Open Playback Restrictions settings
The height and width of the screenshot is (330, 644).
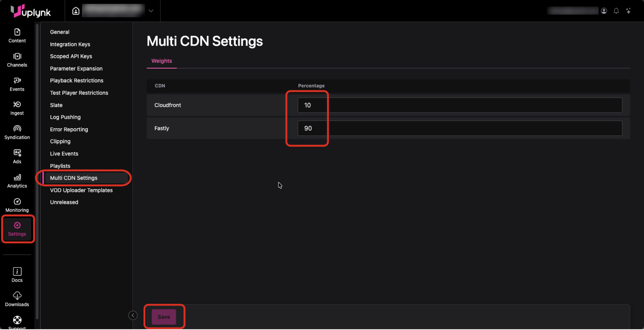[x=76, y=80]
